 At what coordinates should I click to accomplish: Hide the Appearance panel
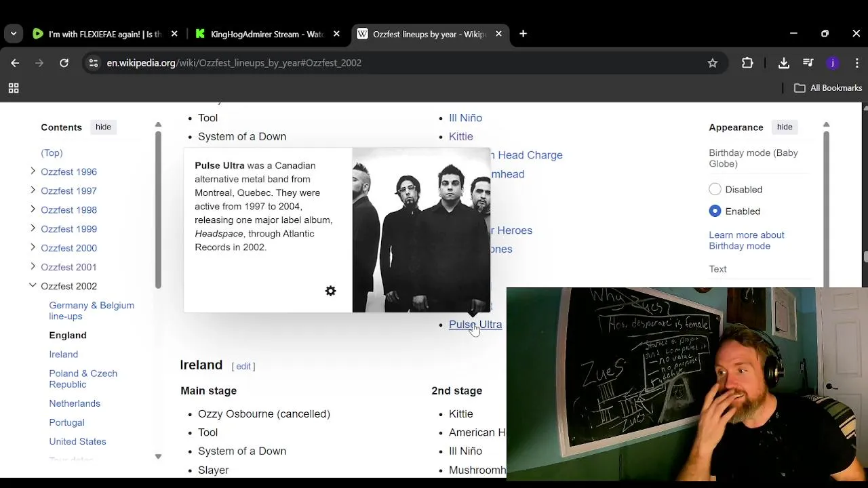click(x=785, y=127)
